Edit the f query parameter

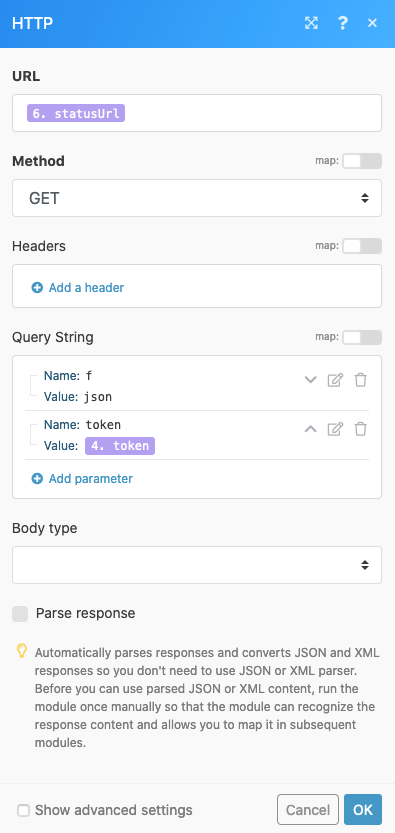tap(335, 380)
